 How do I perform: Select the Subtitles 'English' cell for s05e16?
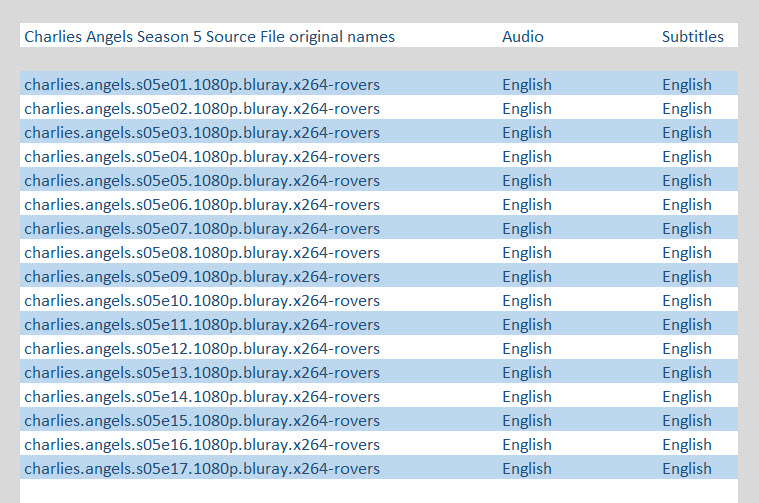[x=687, y=445]
